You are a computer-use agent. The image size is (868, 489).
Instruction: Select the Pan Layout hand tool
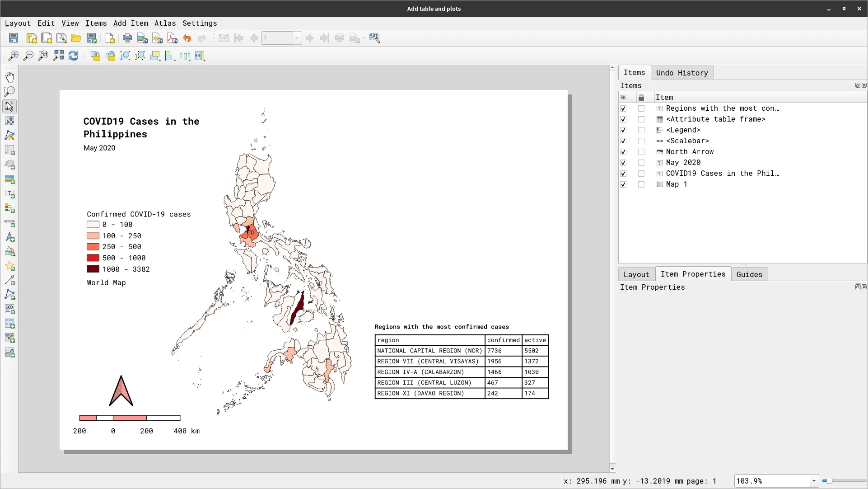click(9, 77)
